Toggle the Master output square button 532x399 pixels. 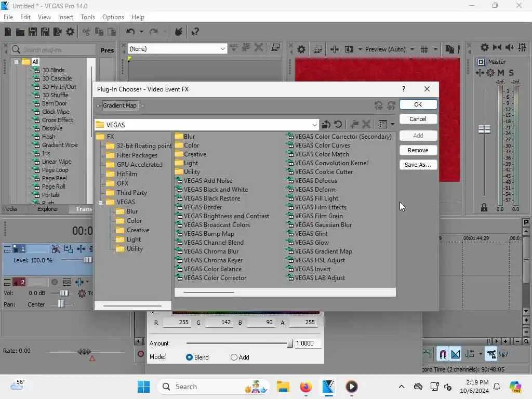point(481,62)
